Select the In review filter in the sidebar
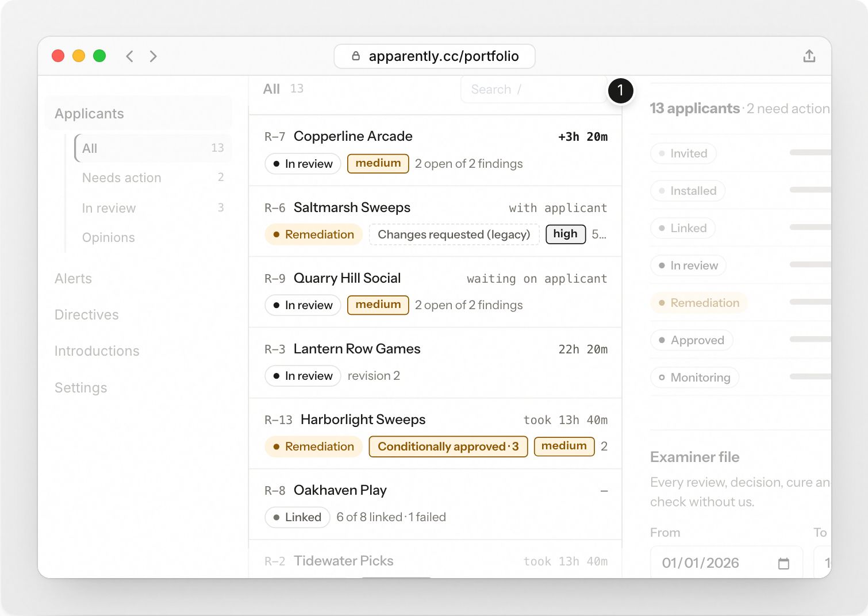 (x=153, y=207)
